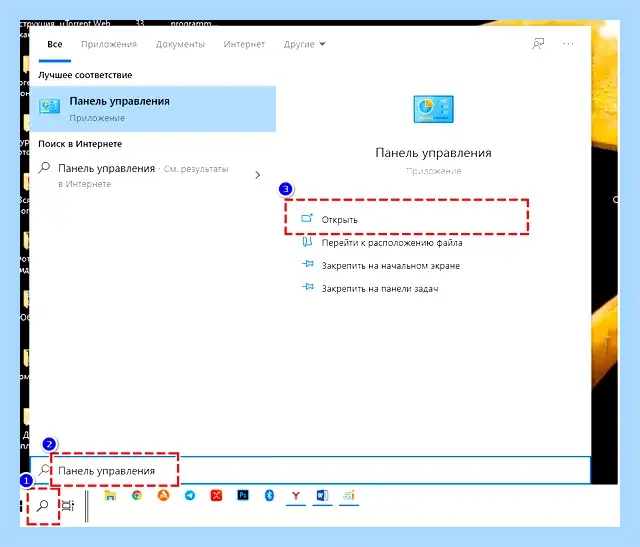The image size is (640, 547).
Task: Open Yandex Browser from the taskbar
Action: (296, 496)
